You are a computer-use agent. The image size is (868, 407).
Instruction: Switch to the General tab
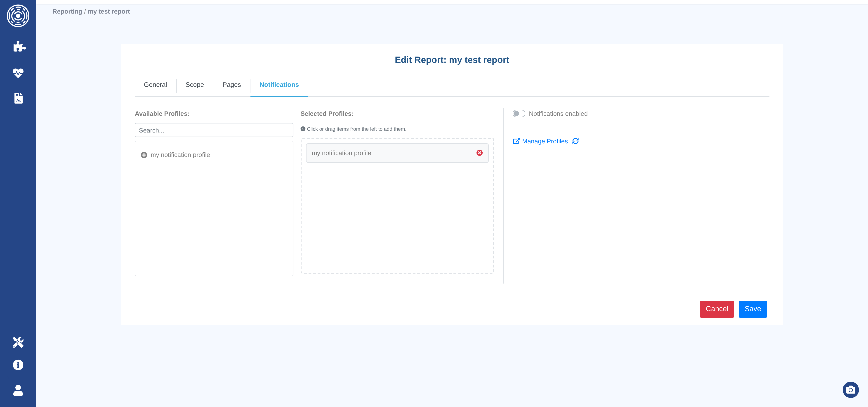coord(155,85)
